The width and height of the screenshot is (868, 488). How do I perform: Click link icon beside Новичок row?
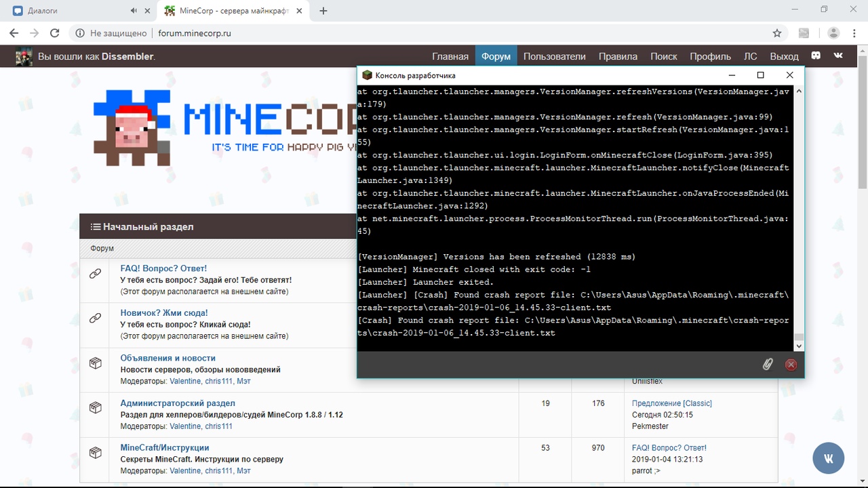coord(95,318)
